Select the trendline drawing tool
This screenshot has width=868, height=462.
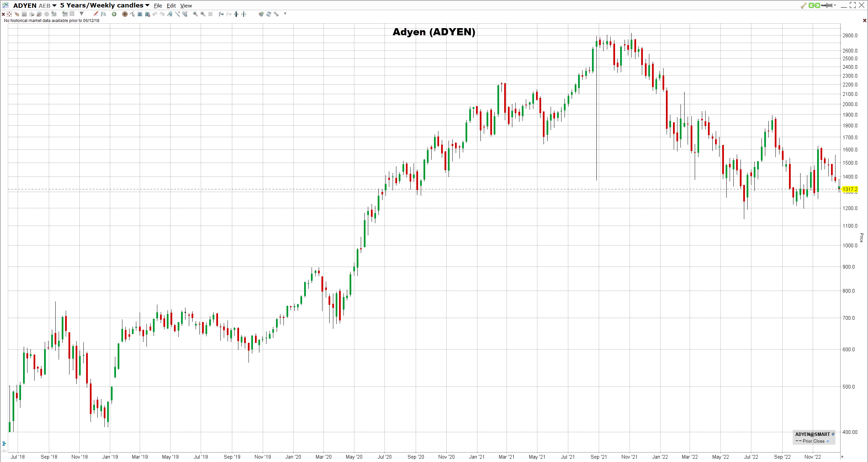177,14
